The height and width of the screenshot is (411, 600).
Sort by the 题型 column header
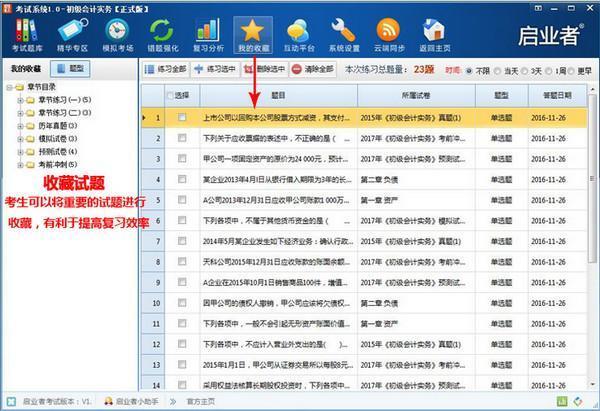(501, 96)
